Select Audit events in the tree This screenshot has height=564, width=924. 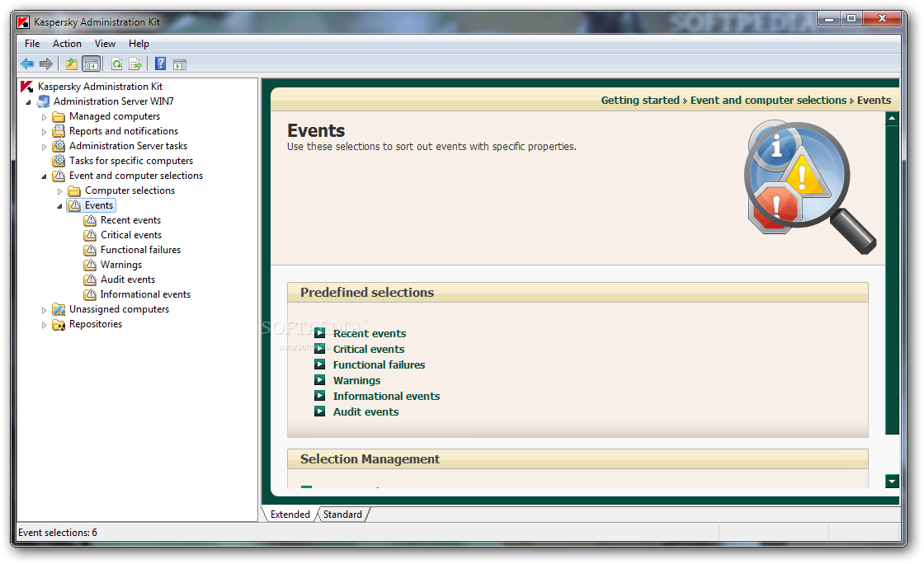tap(128, 280)
